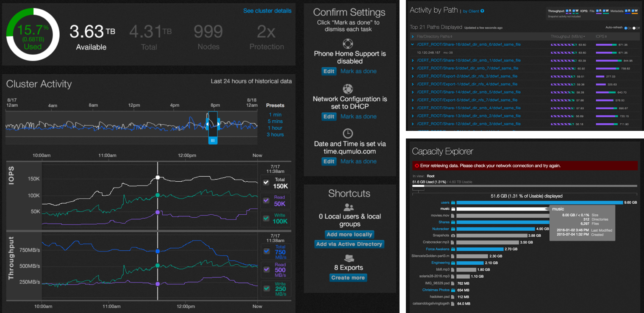Click the local users and groups icon
644x313 pixels.
(x=349, y=207)
